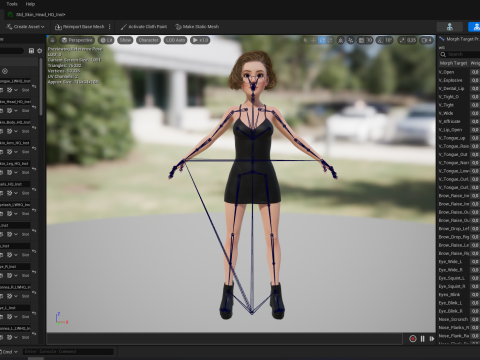
Task: Switch to Skeleton editor mode icon
Action: tap(450, 27)
